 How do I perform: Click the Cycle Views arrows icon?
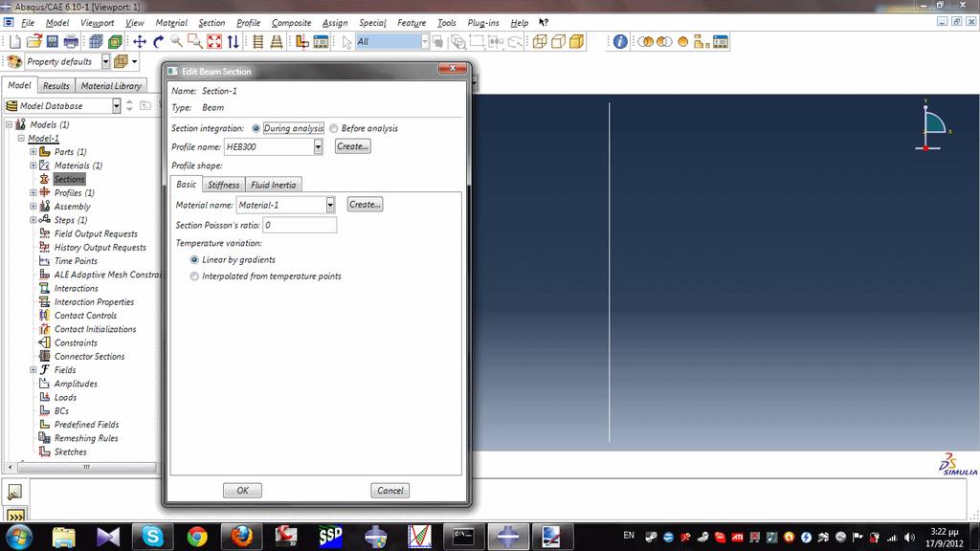pyautogui.click(x=234, y=42)
